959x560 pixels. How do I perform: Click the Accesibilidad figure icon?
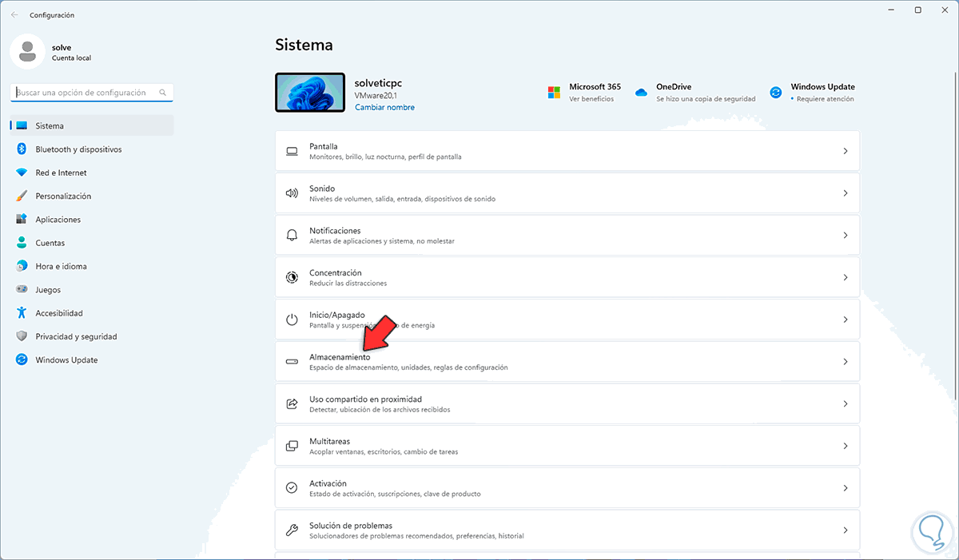pos(22,313)
